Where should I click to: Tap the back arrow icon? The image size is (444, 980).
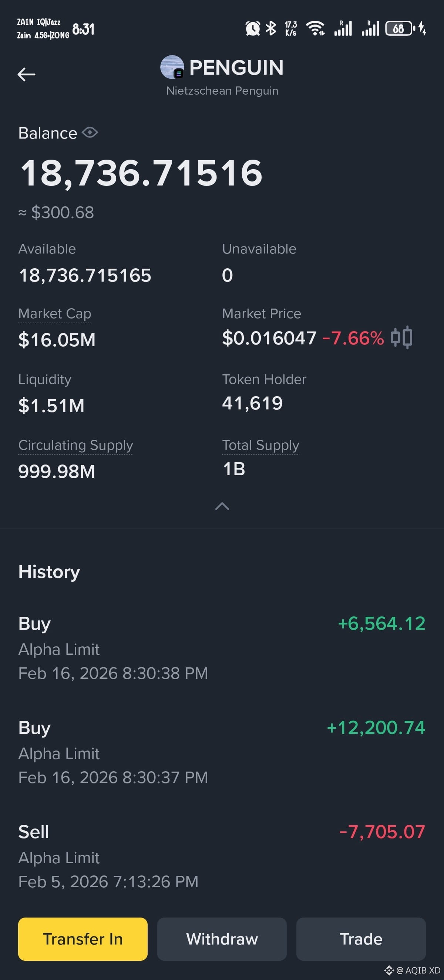click(x=26, y=74)
